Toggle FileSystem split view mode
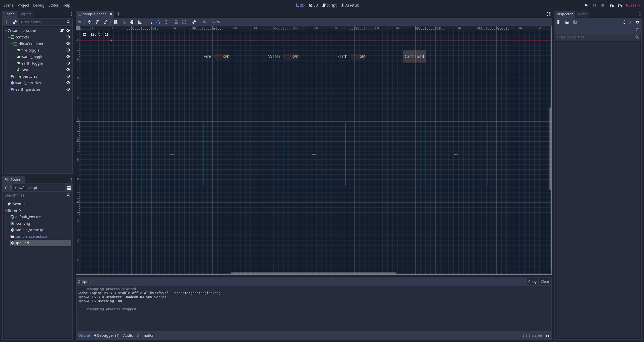 click(x=69, y=188)
